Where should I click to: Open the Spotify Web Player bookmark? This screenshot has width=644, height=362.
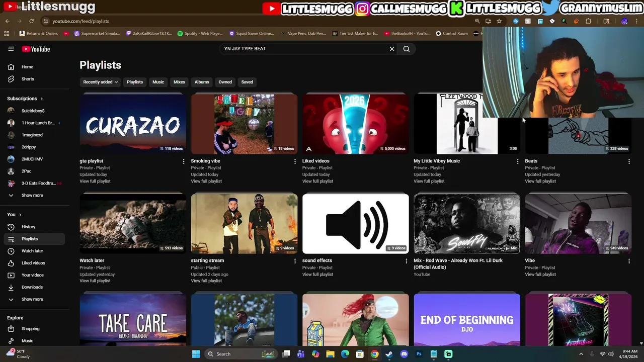[x=200, y=34]
